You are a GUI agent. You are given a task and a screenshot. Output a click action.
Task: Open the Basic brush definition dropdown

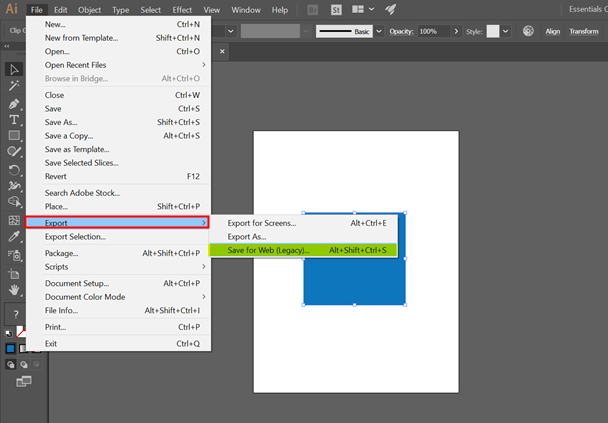tap(379, 31)
